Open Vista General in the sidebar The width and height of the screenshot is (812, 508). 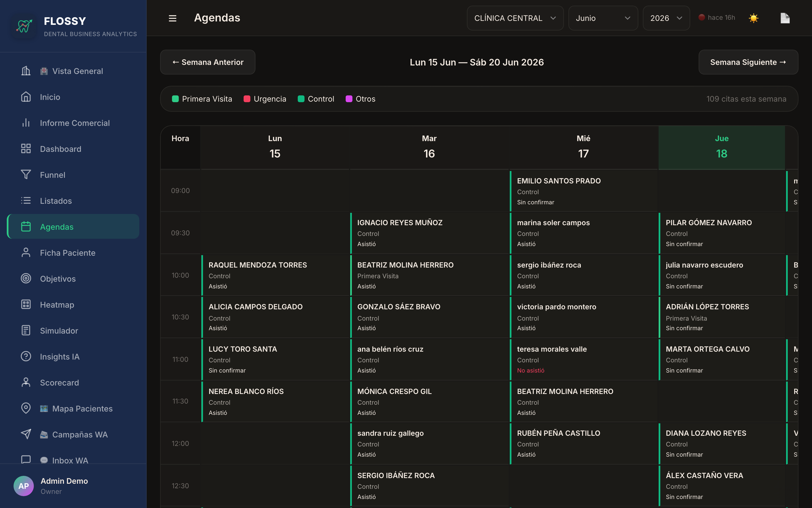tap(73, 71)
